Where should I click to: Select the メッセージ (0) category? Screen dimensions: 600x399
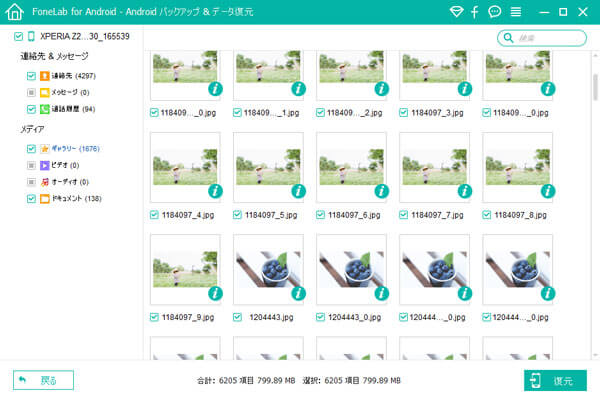[70, 92]
